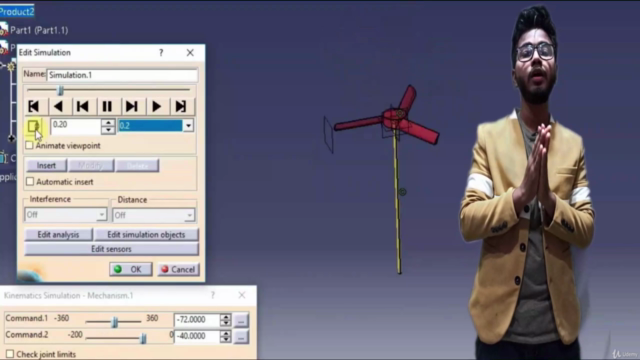Jump to end of simulation

[181, 107]
